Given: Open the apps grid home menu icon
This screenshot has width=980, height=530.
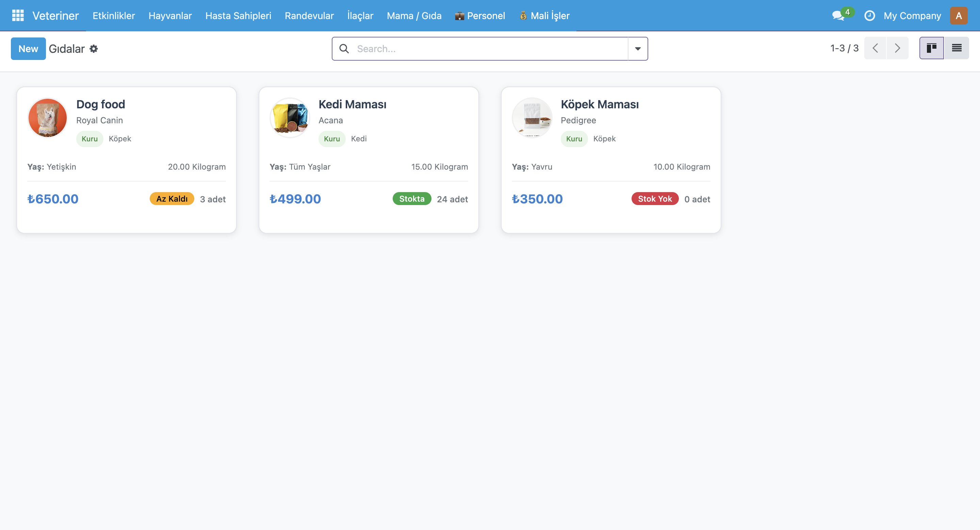Looking at the screenshot, I should pyautogui.click(x=18, y=16).
